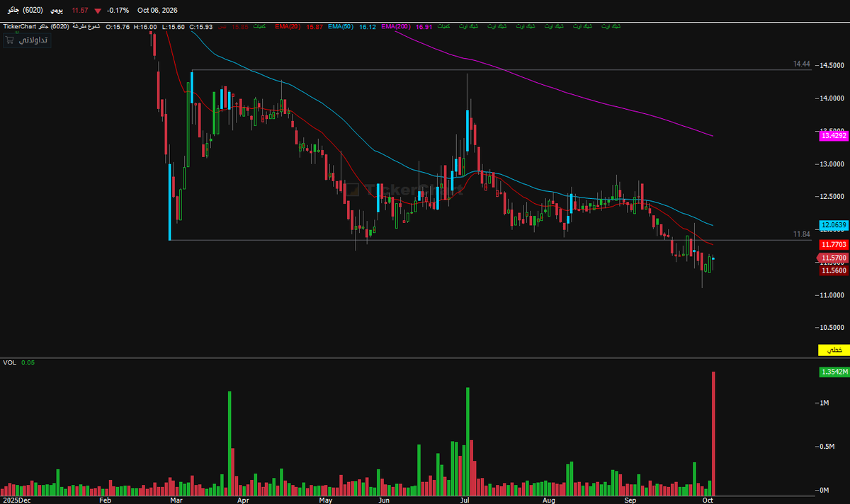This screenshot has width=850, height=504.
Task: Click the -0.17% change value
Action: (x=117, y=11)
